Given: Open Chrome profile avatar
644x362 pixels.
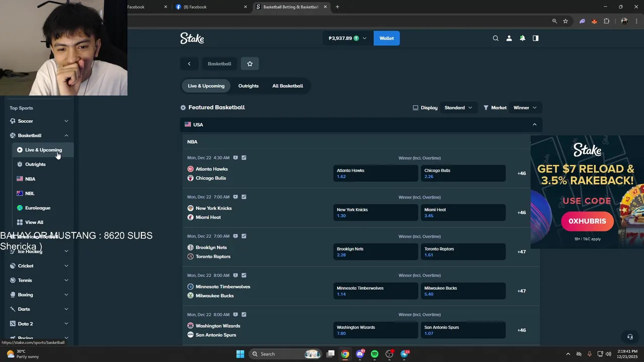Looking at the screenshot, I should click(x=624, y=21).
